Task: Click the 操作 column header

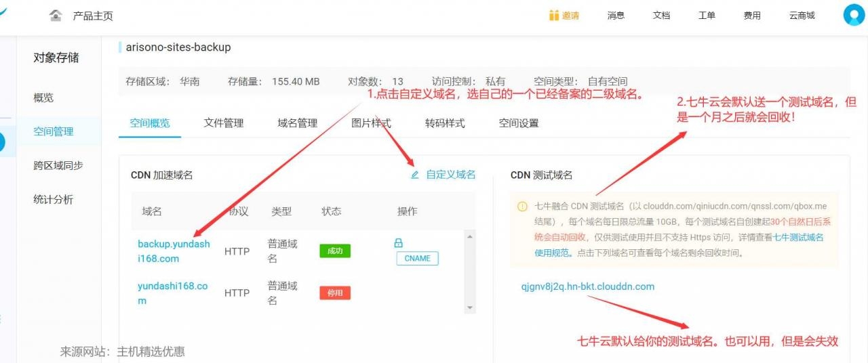Action: (407, 211)
